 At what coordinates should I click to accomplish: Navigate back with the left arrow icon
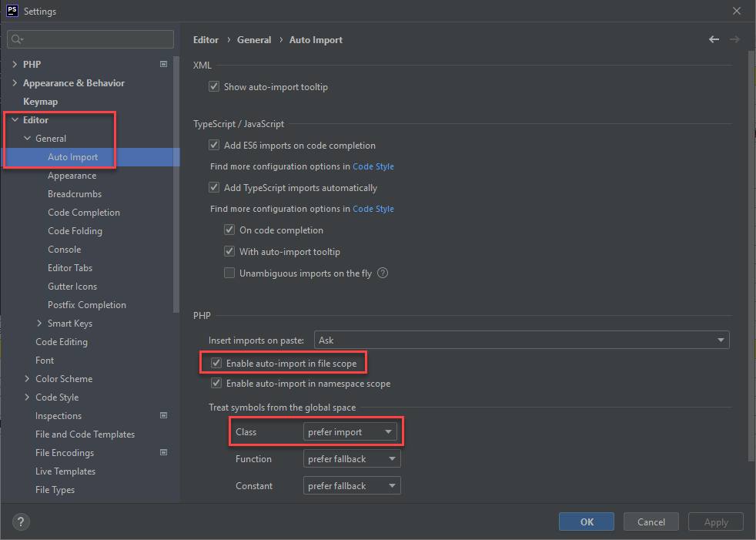tap(714, 39)
